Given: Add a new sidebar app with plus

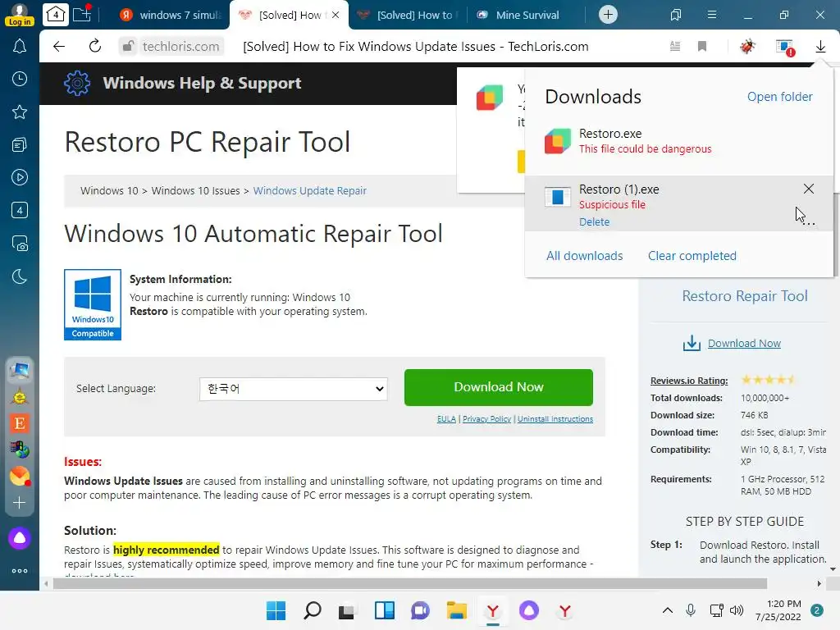Looking at the screenshot, I should coord(20,503).
